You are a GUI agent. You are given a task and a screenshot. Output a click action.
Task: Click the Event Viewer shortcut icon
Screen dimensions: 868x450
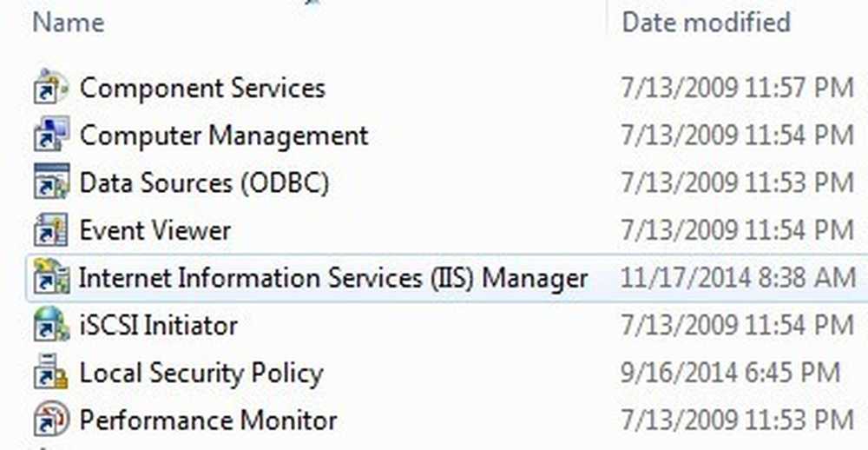click(51, 230)
